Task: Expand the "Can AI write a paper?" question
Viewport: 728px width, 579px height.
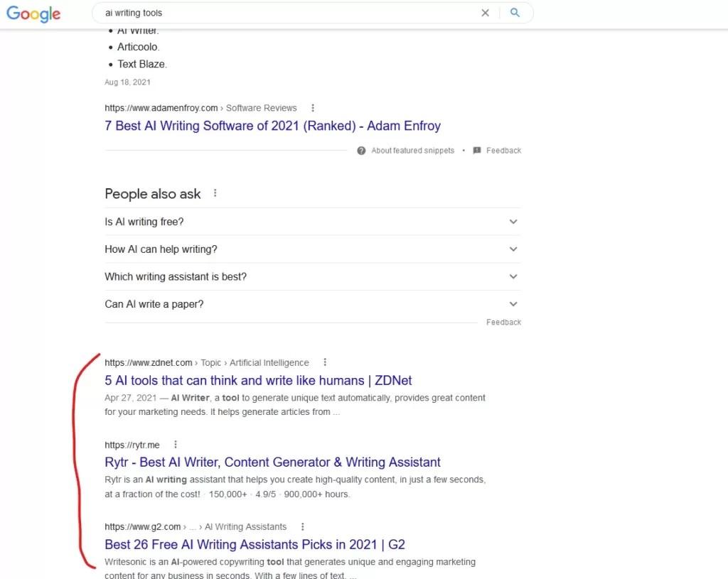Action: click(313, 304)
